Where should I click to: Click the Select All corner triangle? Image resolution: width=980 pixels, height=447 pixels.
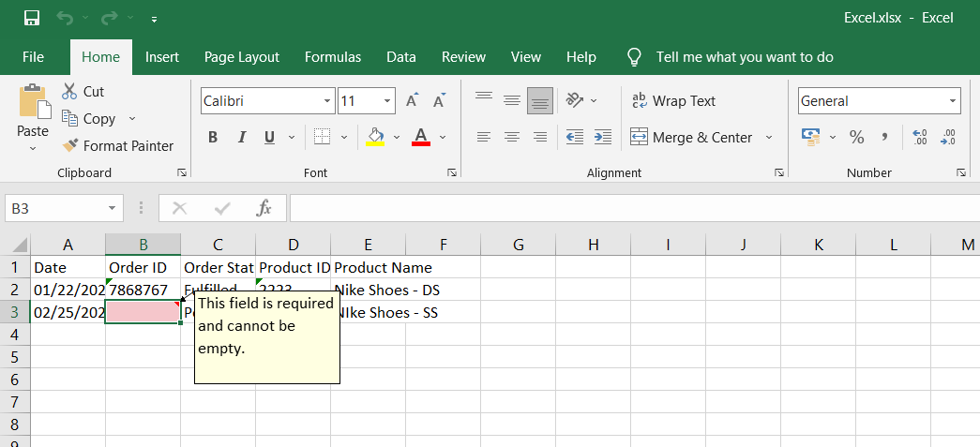[x=20, y=245]
